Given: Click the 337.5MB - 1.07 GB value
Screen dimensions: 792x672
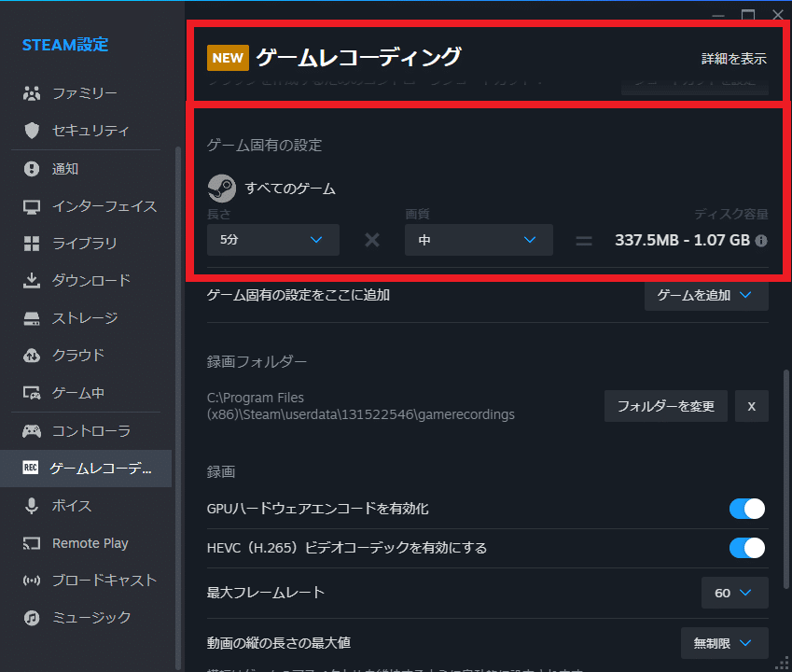Looking at the screenshot, I should (683, 241).
